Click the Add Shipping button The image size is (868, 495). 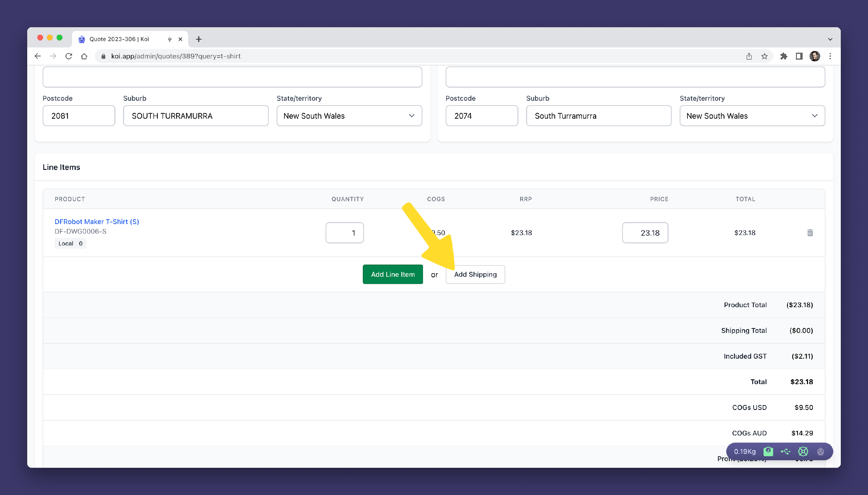point(475,274)
